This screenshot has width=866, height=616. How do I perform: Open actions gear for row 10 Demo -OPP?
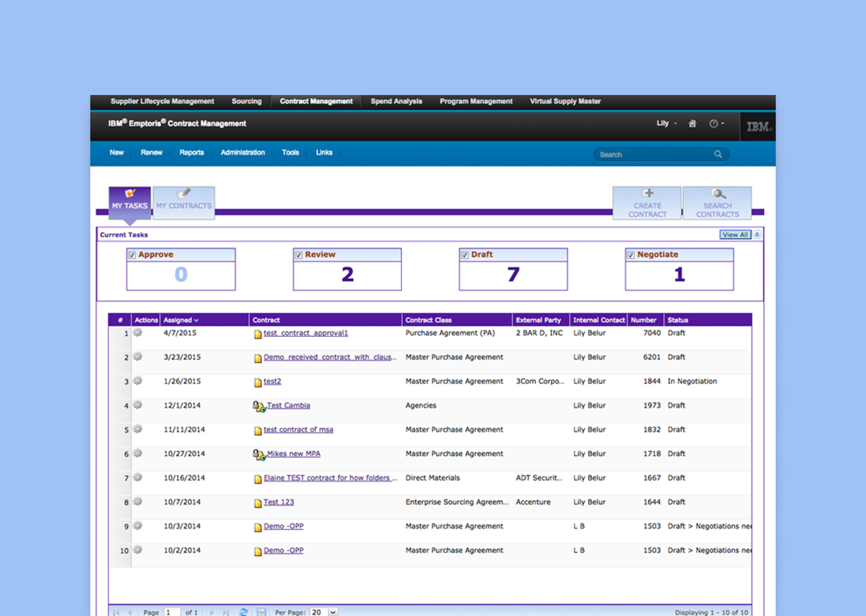coord(138,550)
